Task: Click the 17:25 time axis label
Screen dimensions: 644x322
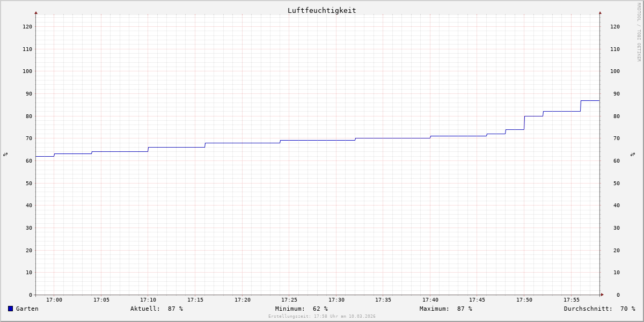Action: pyautogui.click(x=289, y=300)
